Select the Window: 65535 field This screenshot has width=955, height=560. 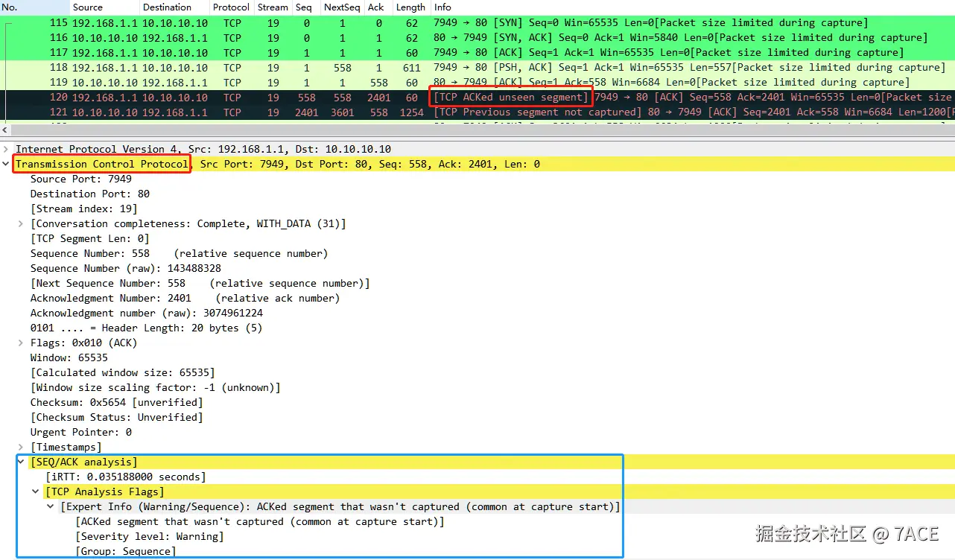69,357
